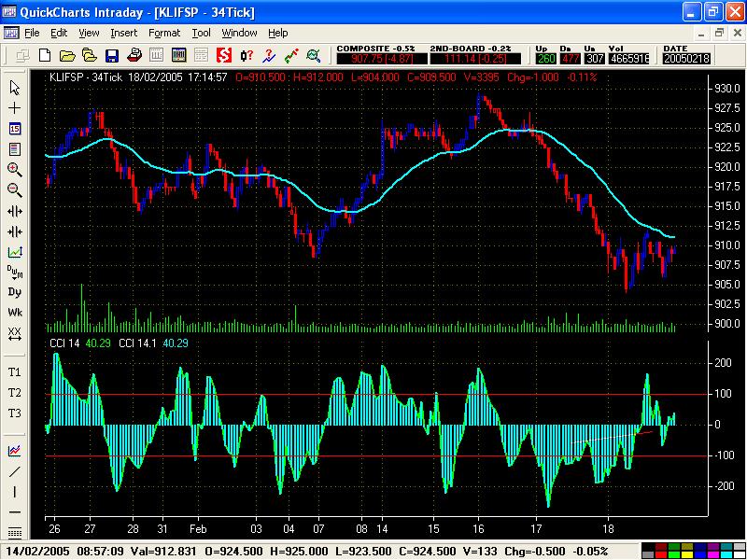Click the COMPOSITE index value 907.75
747x560 pixels.
coord(382,59)
